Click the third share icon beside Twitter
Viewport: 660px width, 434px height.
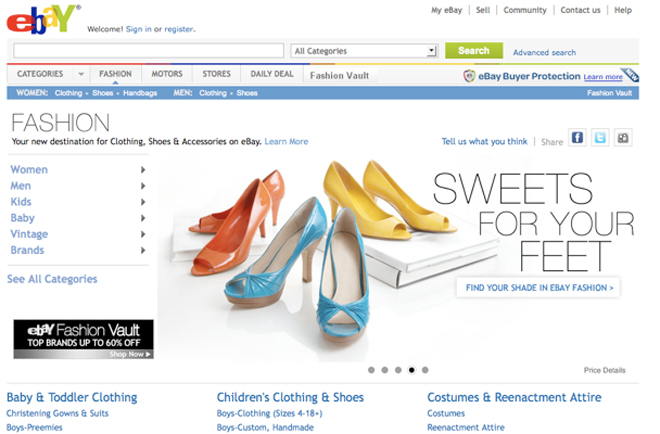coord(623,138)
